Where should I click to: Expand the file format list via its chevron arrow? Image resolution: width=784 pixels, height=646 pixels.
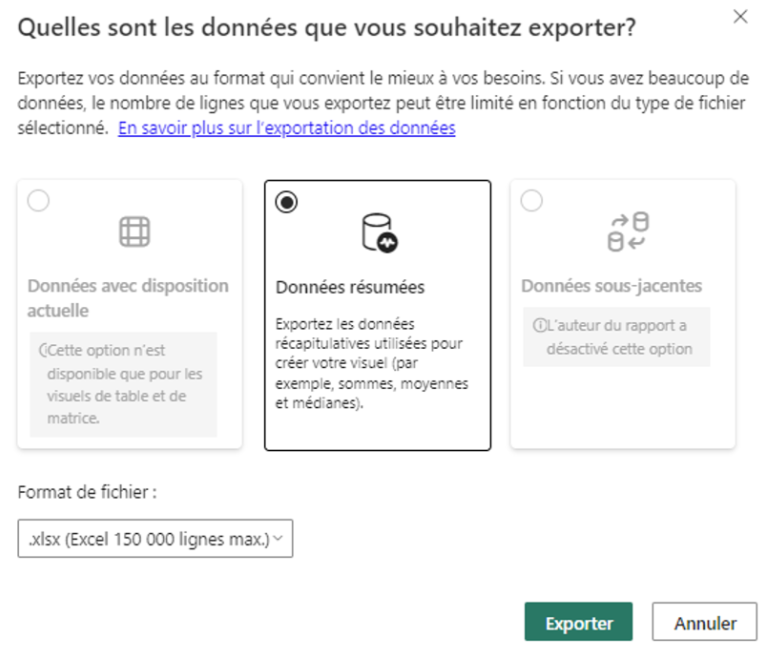(278, 539)
